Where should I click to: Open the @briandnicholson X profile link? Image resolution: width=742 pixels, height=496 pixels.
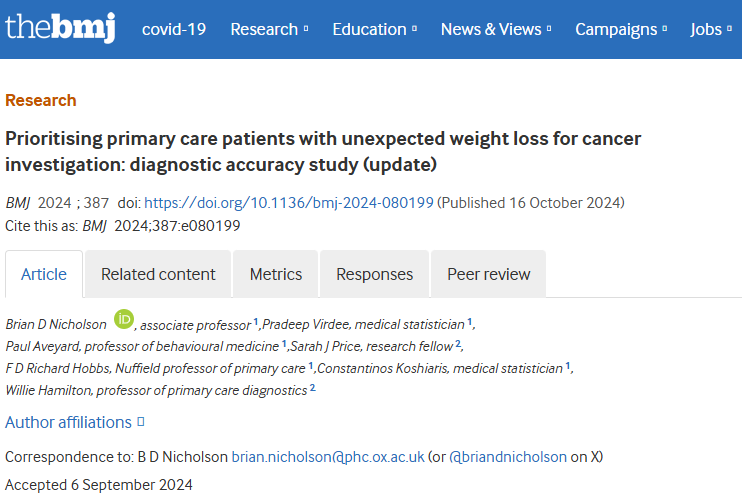pyautogui.click(x=508, y=457)
